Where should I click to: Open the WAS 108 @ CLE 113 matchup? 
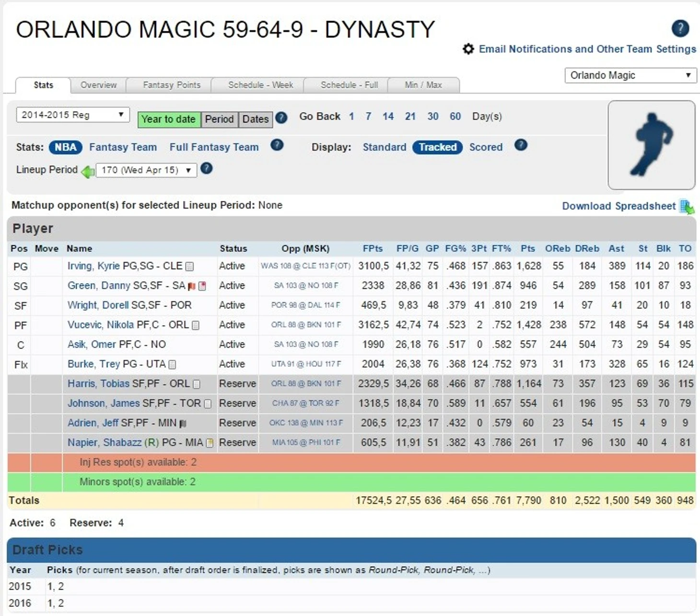tap(306, 266)
